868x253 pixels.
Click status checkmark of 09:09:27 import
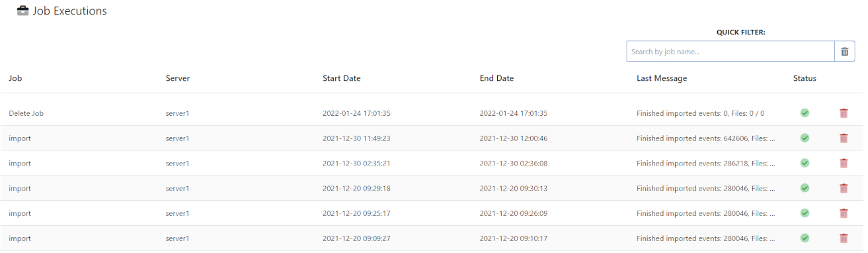(x=805, y=238)
